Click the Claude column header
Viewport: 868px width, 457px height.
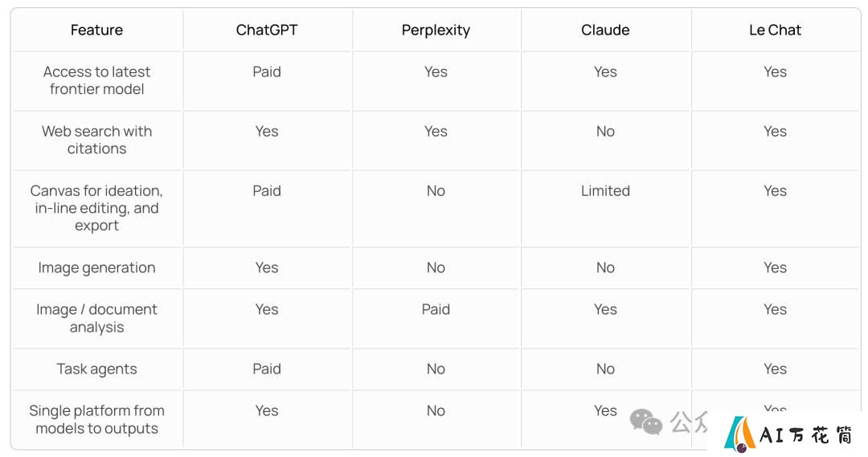[605, 30]
